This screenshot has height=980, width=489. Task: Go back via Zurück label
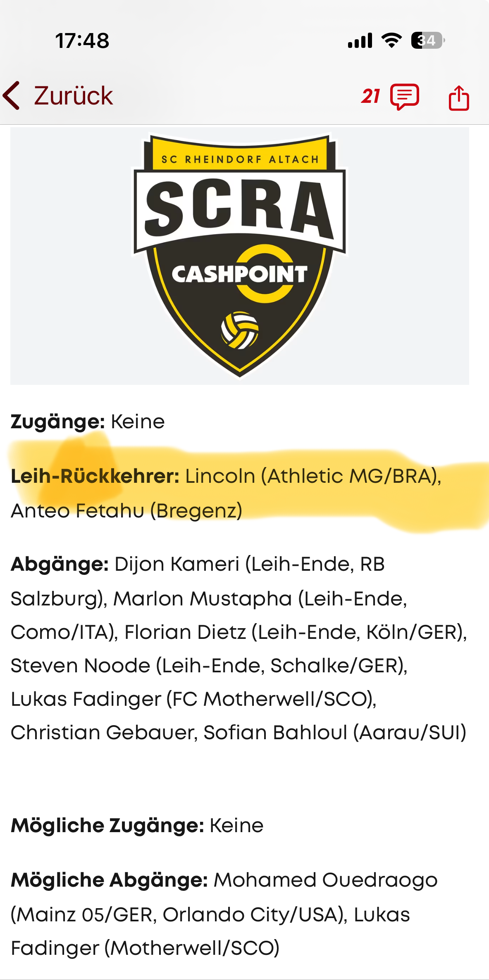pyautogui.click(x=73, y=96)
